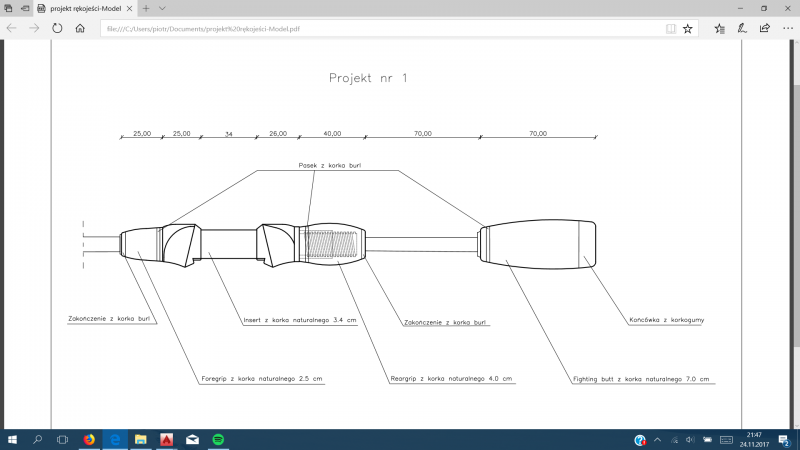Click the browser Refresh button

pos(57,28)
